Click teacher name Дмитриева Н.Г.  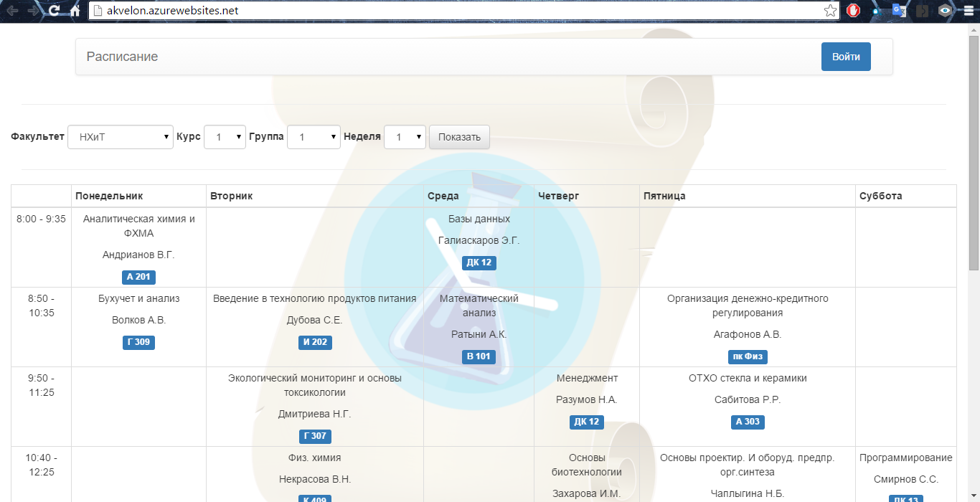(315, 415)
